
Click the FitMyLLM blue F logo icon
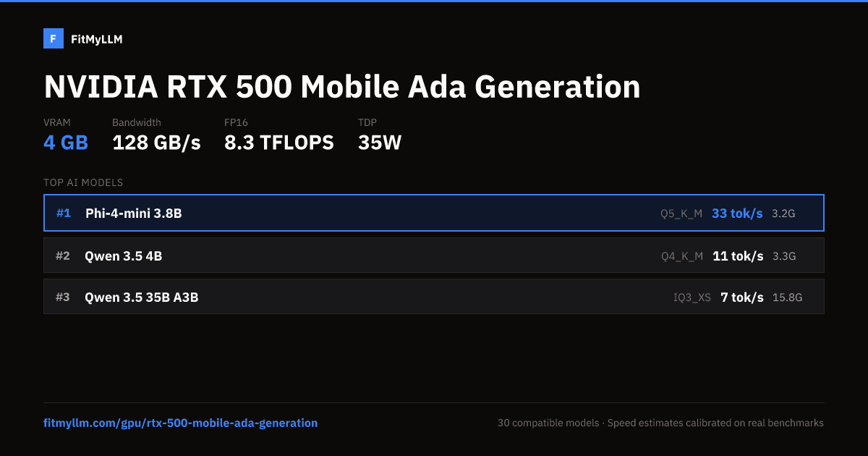coord(54,39)
